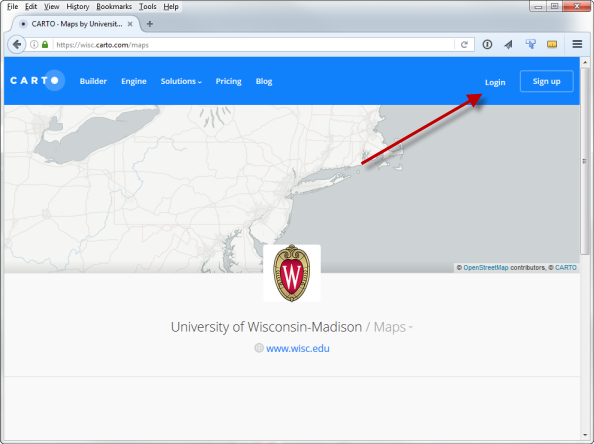Open the OpenStreetMap attribution link
The image size is (594, 444).
pos(486,267)
